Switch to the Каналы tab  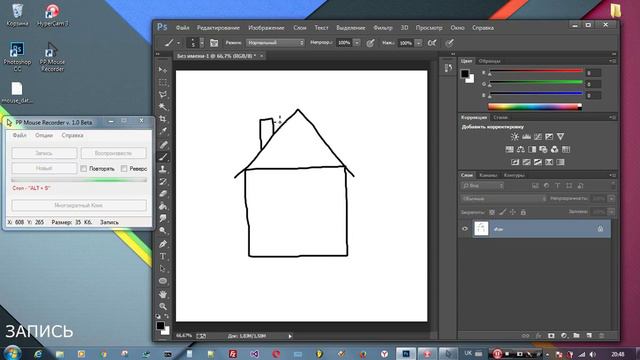coord(488,175)
